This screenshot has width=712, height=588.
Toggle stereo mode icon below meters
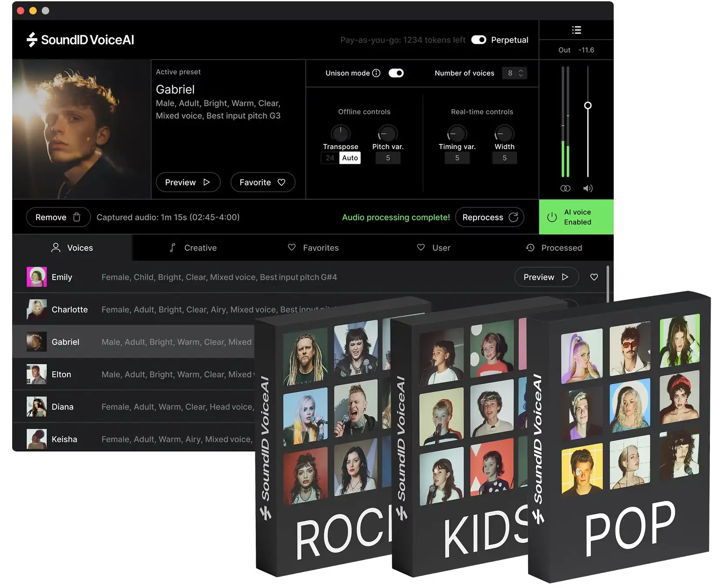coord(565,188)
